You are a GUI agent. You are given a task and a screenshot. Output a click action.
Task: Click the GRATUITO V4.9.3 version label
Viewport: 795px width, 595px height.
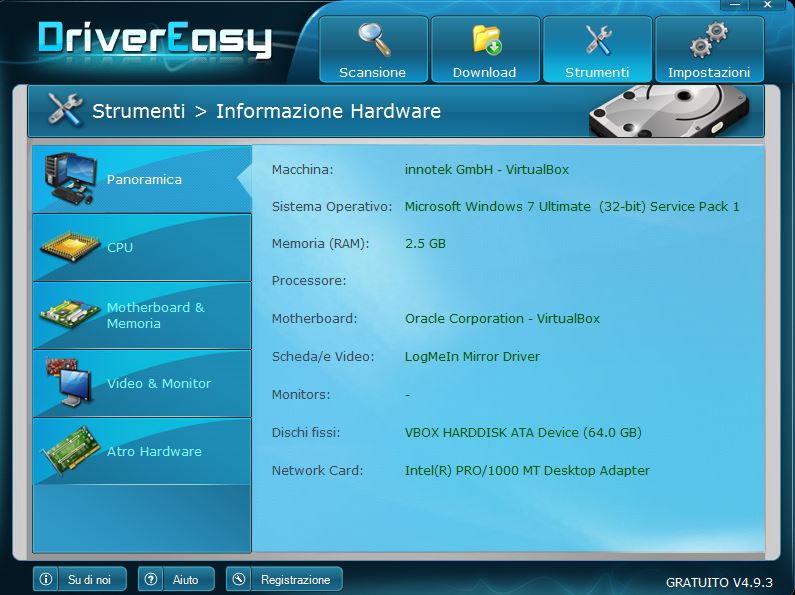click(x=719, y=582)
